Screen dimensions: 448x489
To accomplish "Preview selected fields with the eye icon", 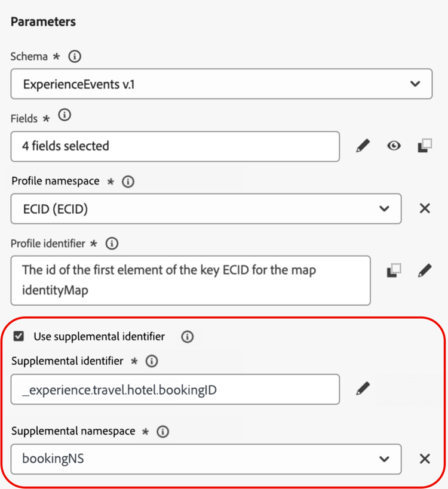I will click(x=394, y=146).
